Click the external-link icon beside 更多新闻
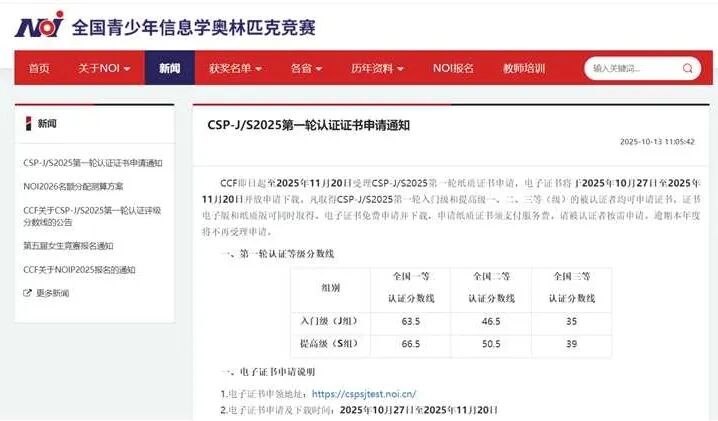The image size is (718, 421). [27, 293]
